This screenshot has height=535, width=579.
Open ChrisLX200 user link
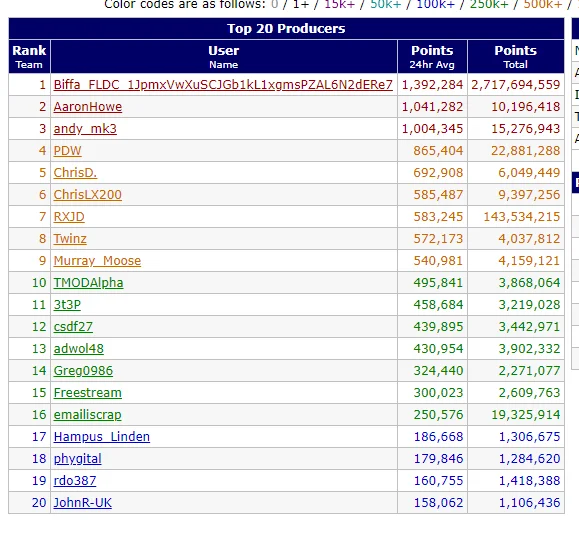(88, 195)
